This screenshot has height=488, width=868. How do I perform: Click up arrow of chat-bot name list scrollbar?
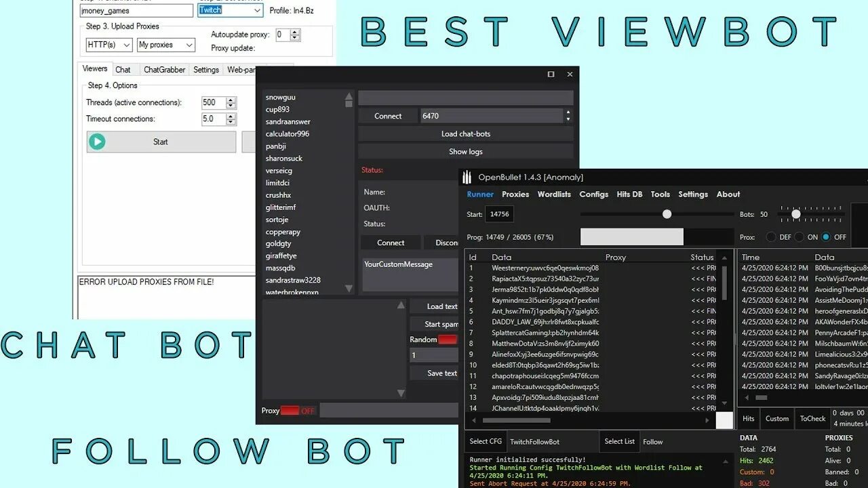pos(349,96)
